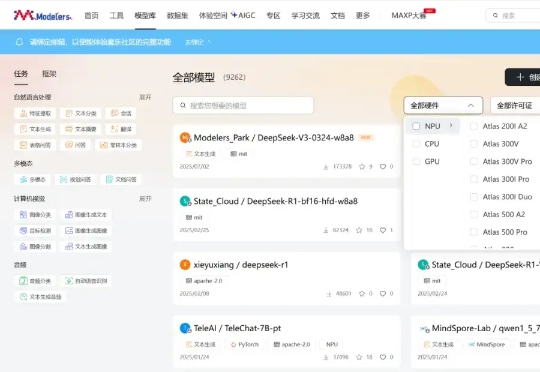Image resolution: width=540 pixels, height=372 pixels.
Task: Click the 文档问答 task icon
Action: tap(109, 179)
